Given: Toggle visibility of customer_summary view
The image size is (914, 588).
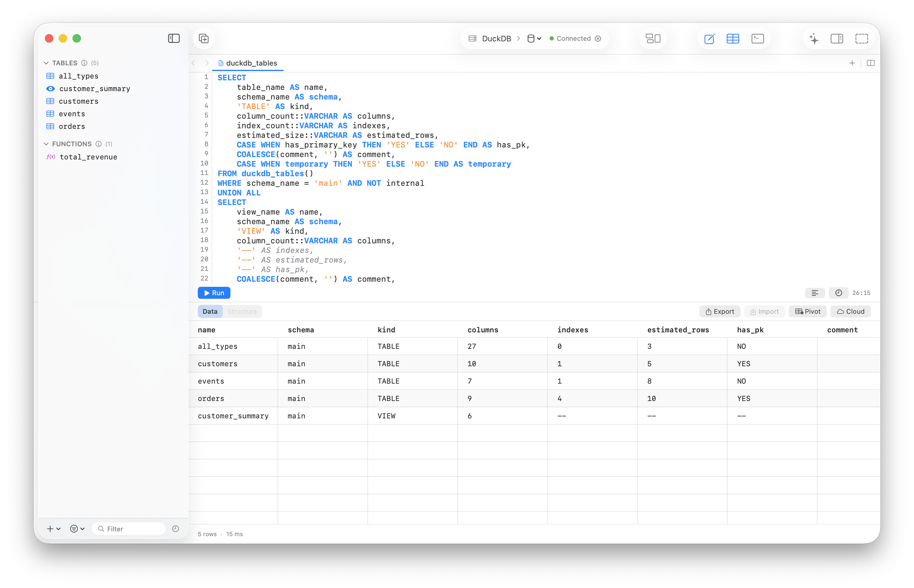Looking at the screenshot, I should (x=50, y=89).
